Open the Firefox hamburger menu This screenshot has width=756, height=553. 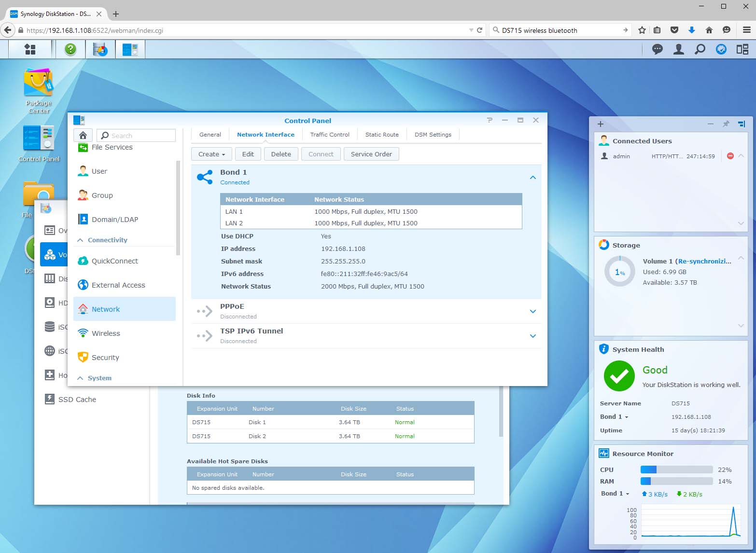coord(746,30)
